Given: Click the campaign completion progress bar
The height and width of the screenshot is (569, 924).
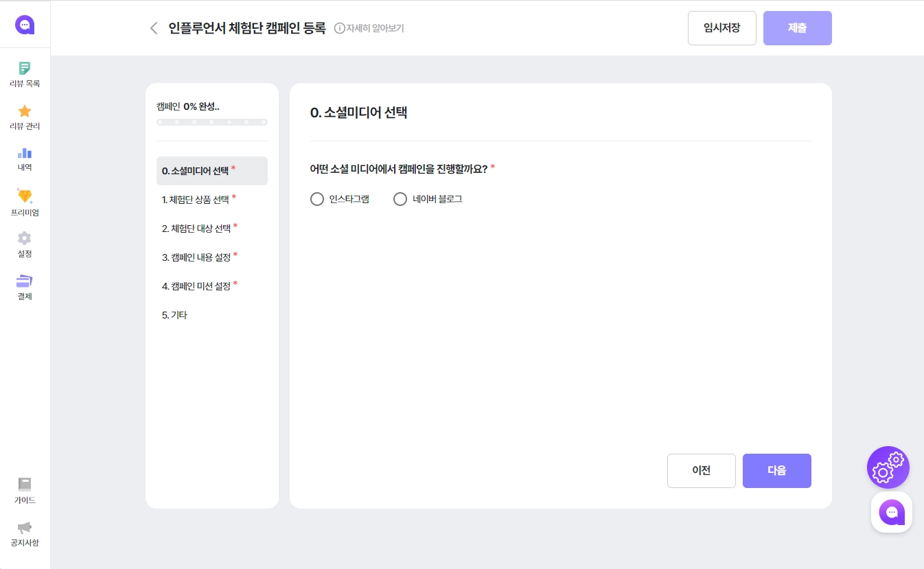Looking at the screenshot, I should click(211, 122).
